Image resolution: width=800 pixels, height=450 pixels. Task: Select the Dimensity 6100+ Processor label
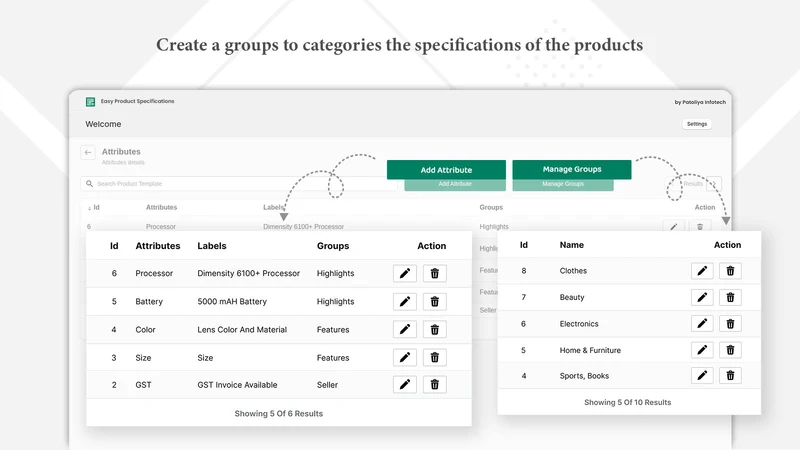(248, 273)
